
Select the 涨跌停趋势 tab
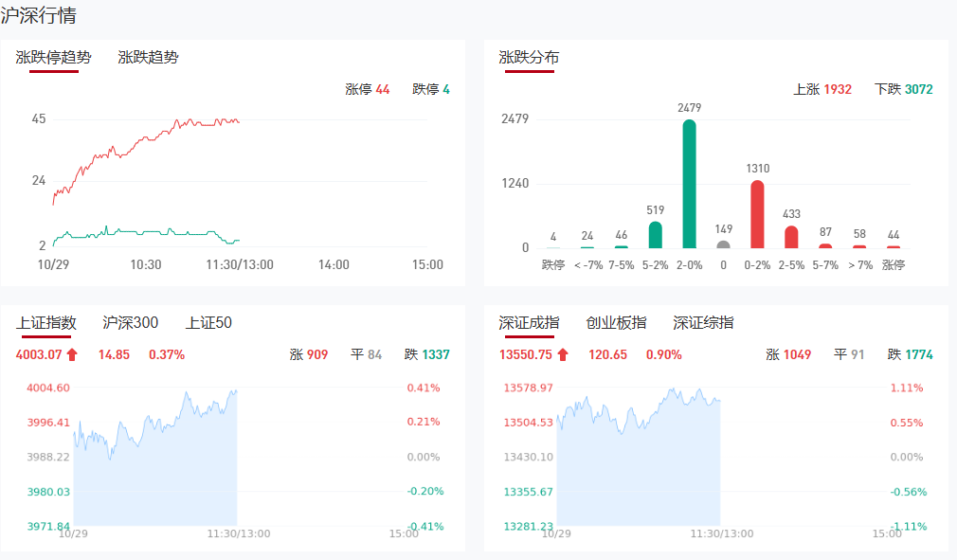click(54, 57)
